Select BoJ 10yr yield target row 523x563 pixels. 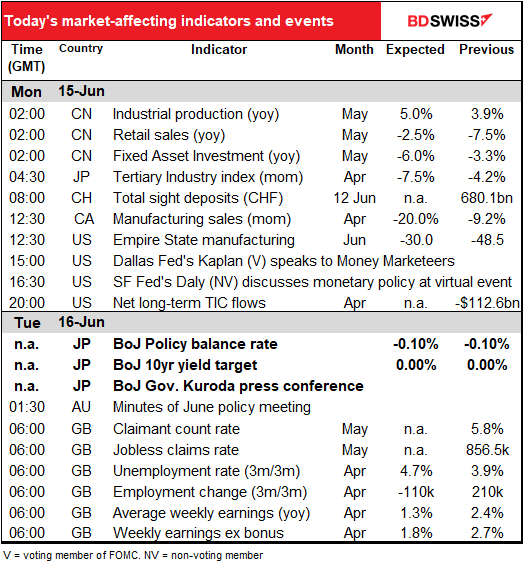261,365
